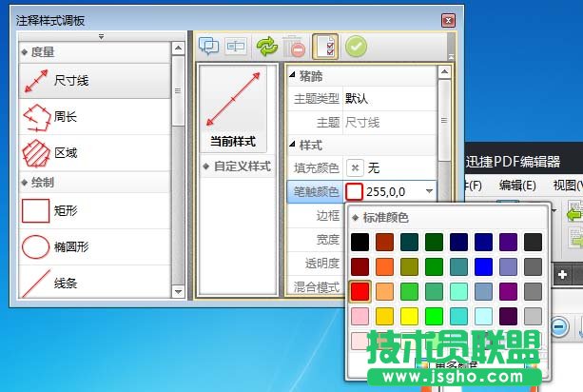This screenshot has width=583, height=392.
Task: Collapse the 样式 properties section
Action: [x=293, y=145]
